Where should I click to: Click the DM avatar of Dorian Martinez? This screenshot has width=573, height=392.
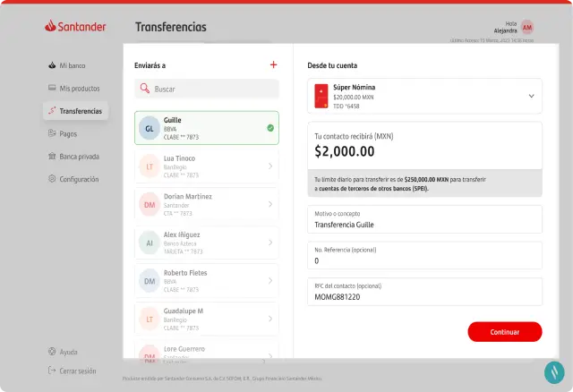click(150, 205)
